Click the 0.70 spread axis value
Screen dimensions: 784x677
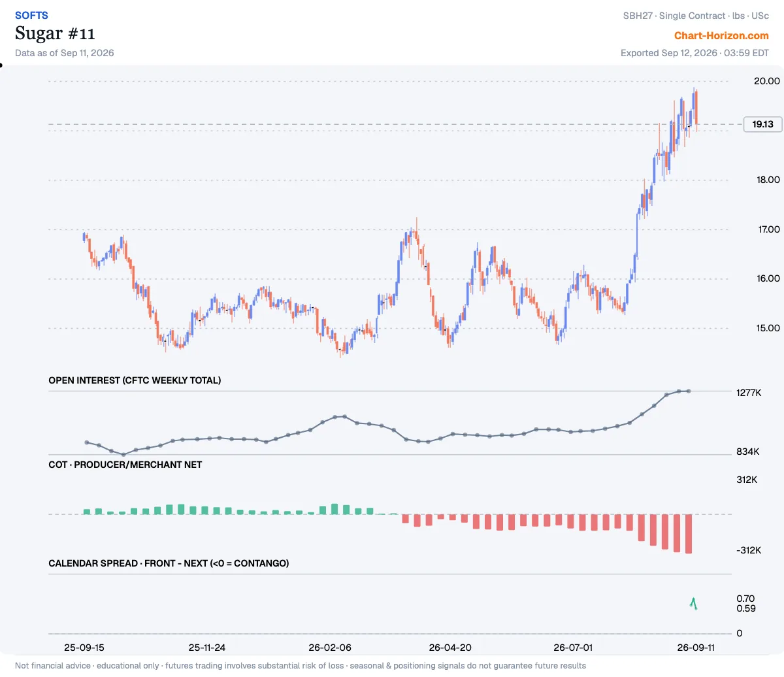tap(745, 599)
